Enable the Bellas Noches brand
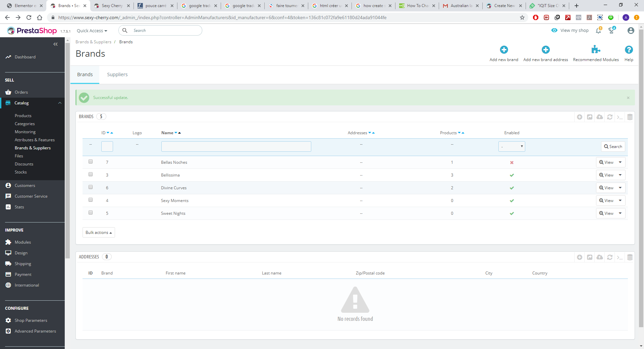644x349 pixels. [512, 162]
